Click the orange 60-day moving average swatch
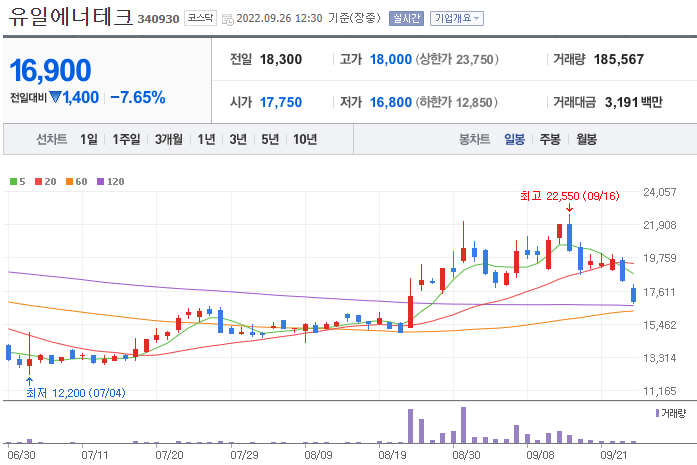 click(x=69, y=181)
